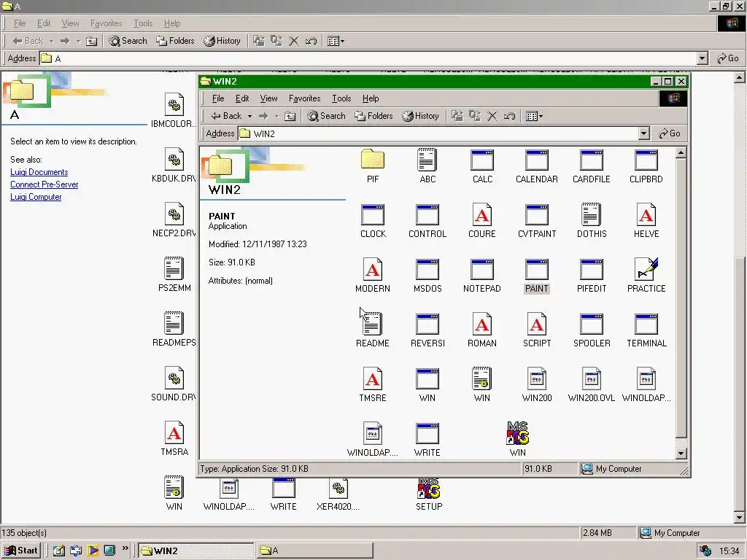Click the Search button in WIN2 toolbar
The width and height of the screenshot is (747, 560).
click(326, 116)
